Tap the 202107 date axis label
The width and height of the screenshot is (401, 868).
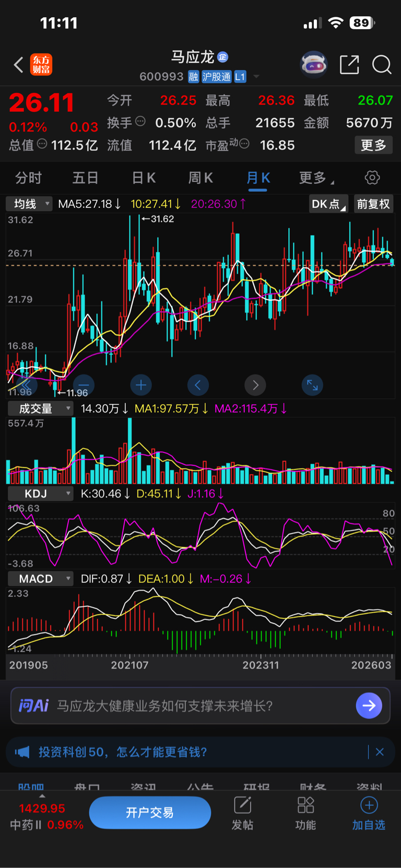coord(130,665)
